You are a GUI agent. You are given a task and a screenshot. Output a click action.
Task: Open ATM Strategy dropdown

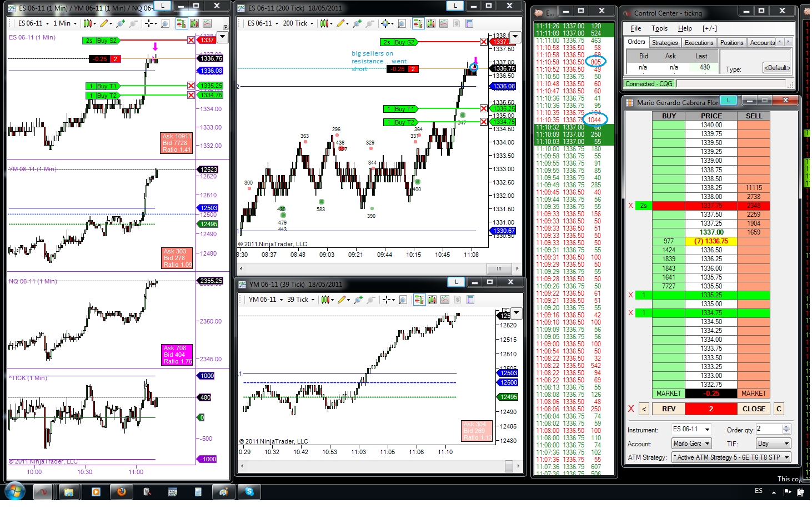[x=731, y=457]
